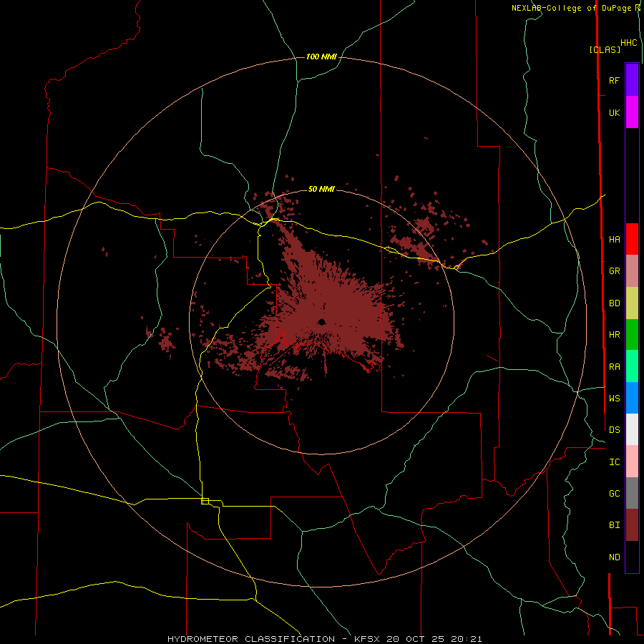Click the Hydrometeor Classification KFSX caption

[x=324, y=639]
